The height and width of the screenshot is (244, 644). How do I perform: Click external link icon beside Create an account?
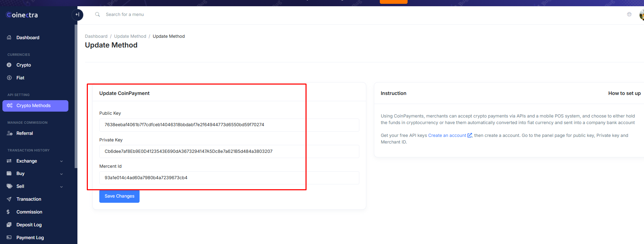pyautogui.click(x=470, y=135)
